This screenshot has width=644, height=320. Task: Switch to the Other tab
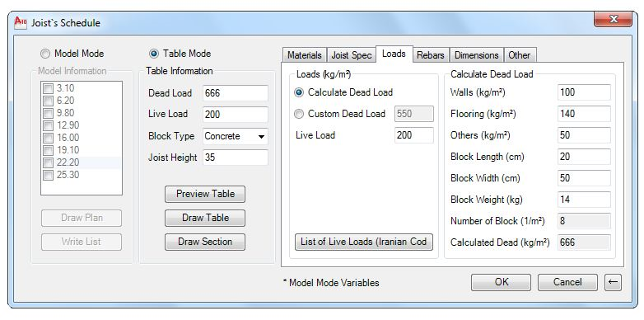pyautogui.click(x=520, y=55)
